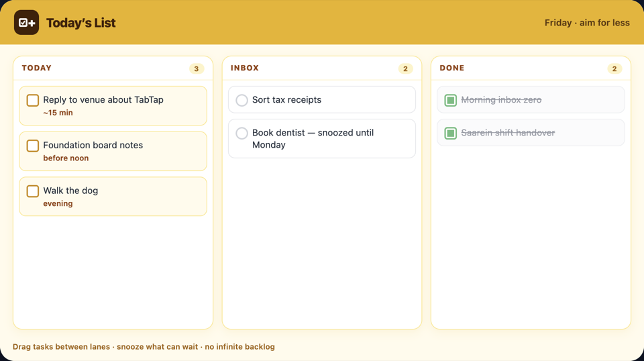Mark Walk the dog as done
Image resolution: width=644 pixels, height=361 pixels.
[x=33, y=191]
